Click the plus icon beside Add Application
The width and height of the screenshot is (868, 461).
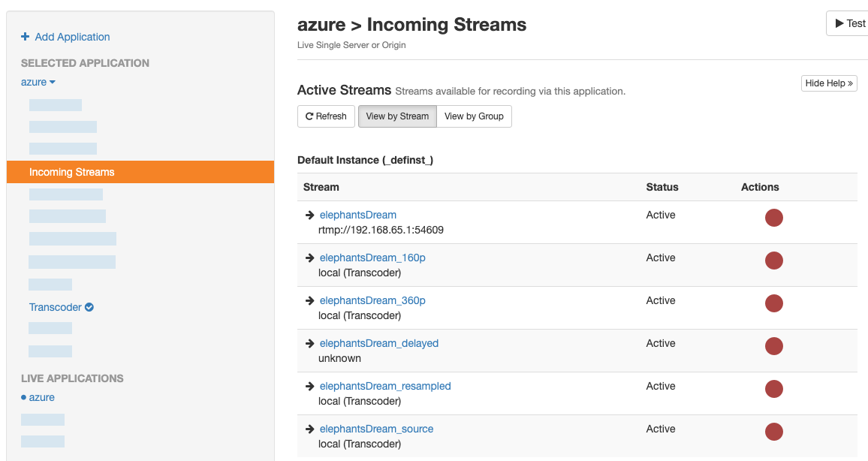point(26,37)
